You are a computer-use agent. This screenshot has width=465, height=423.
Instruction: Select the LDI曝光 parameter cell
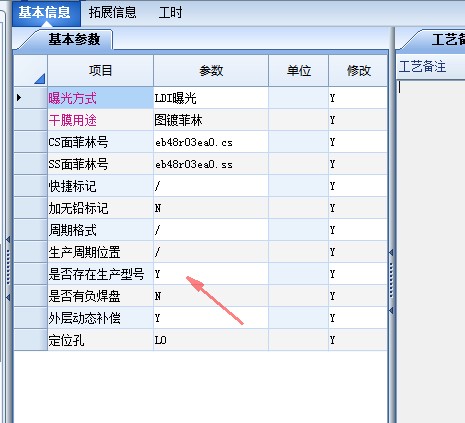point(211,98)
